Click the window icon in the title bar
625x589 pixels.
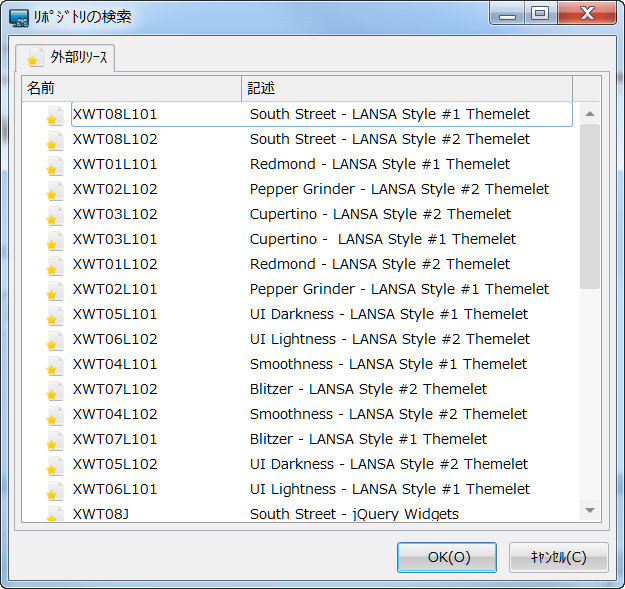(x=19, y=18)
